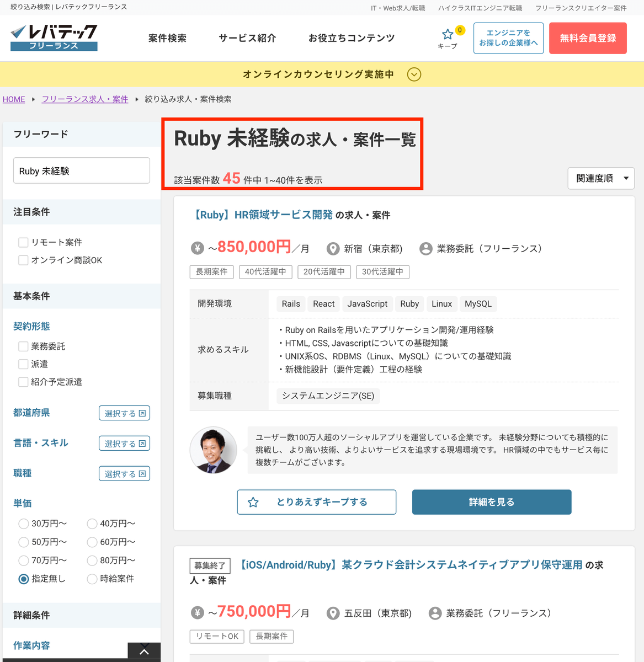Click the location pin beside 五反田
This screenshot has height=662, width=644.
[x=333, y=613]
